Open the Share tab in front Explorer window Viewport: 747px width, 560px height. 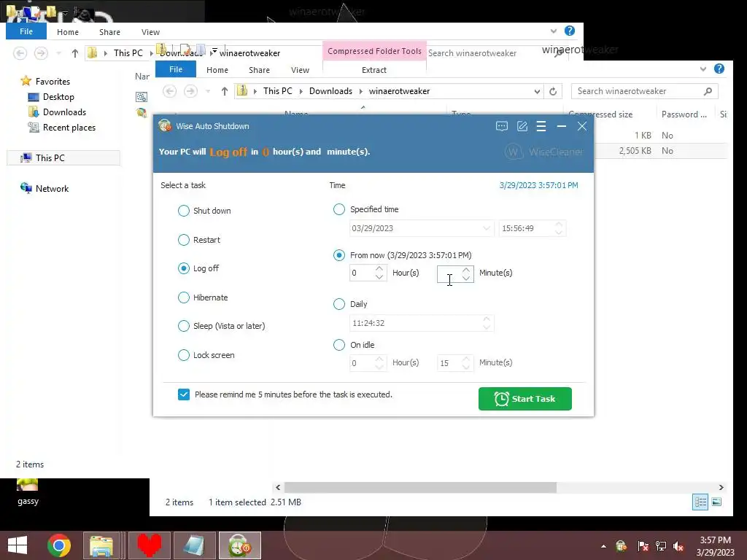pyautogui.click(x=259, y=70)
